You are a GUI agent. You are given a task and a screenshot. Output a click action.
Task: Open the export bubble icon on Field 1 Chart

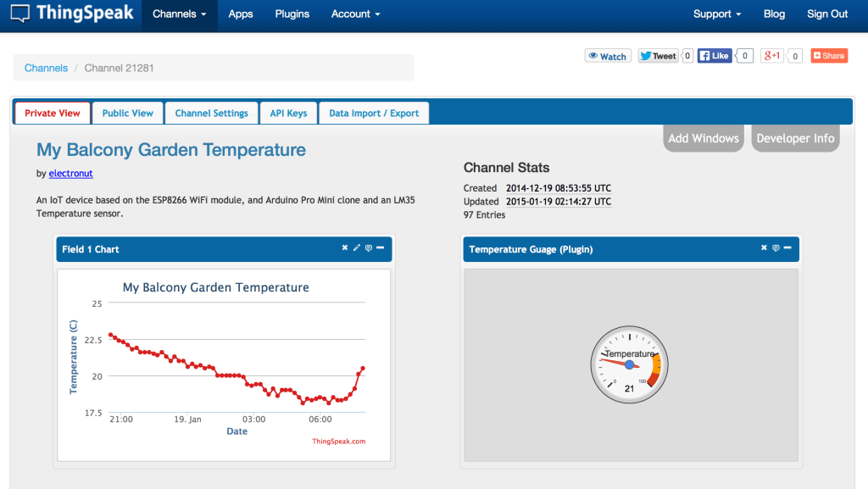pos(369,247)
